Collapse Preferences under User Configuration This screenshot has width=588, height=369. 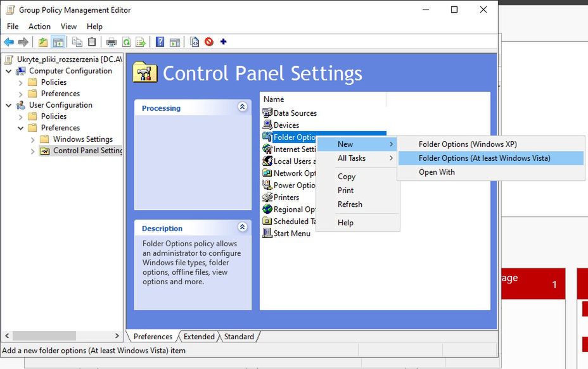[21, 128]
